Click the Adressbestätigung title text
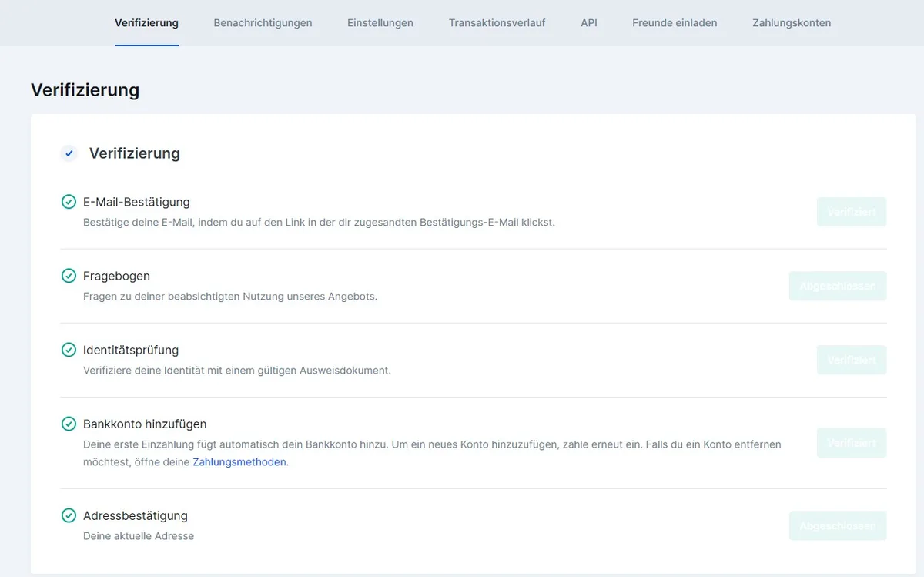 click(x=136, y=515)
